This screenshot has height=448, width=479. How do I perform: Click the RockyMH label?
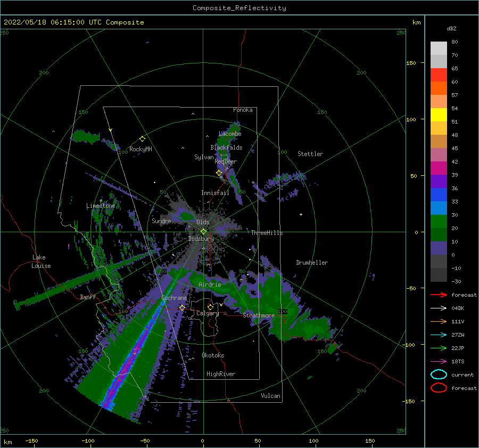141,149
